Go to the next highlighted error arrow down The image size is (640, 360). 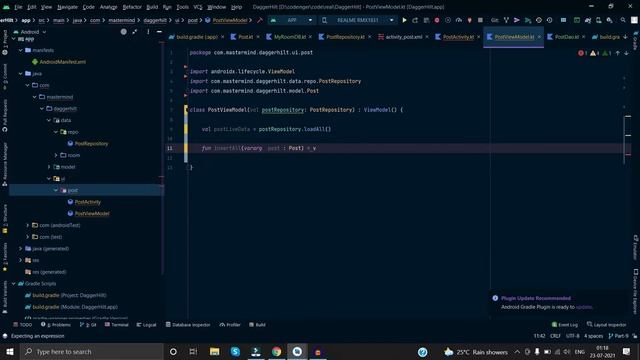coord(626,53)
